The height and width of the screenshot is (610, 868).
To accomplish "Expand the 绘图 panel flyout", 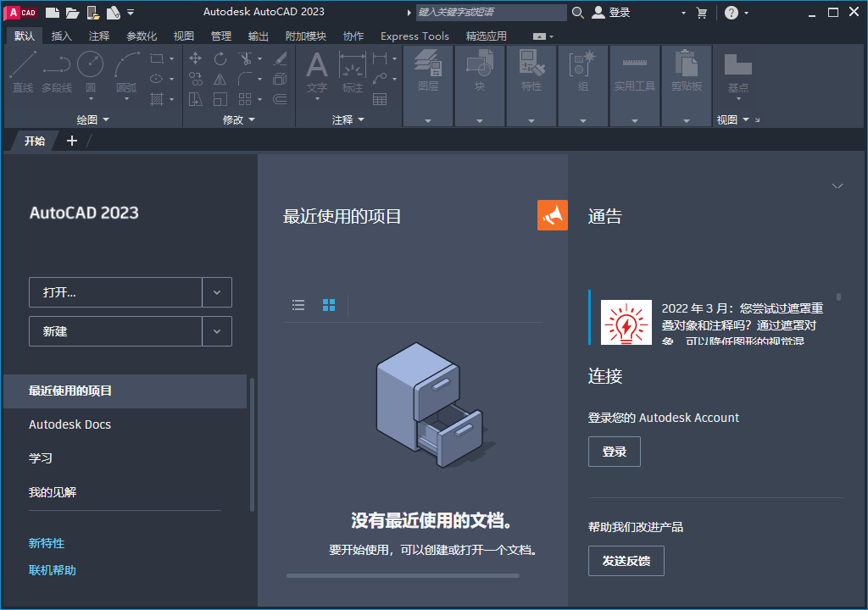I will coord(93,119).
